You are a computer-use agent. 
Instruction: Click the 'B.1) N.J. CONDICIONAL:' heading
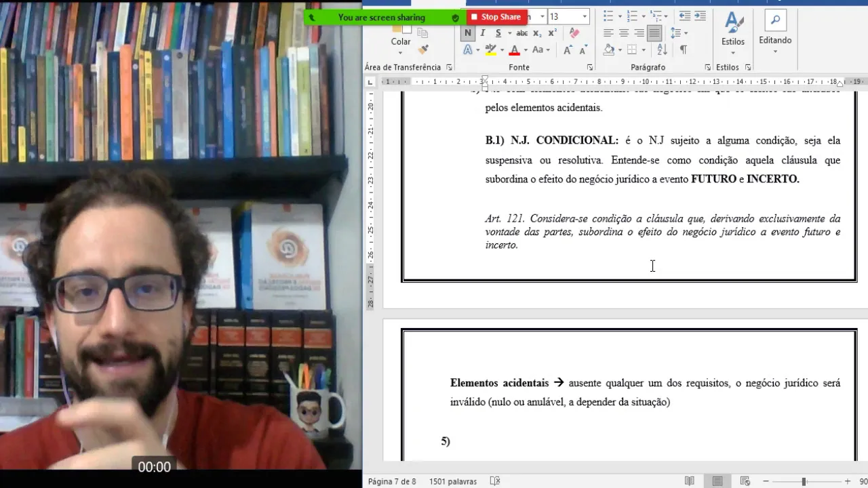point(552,140)
